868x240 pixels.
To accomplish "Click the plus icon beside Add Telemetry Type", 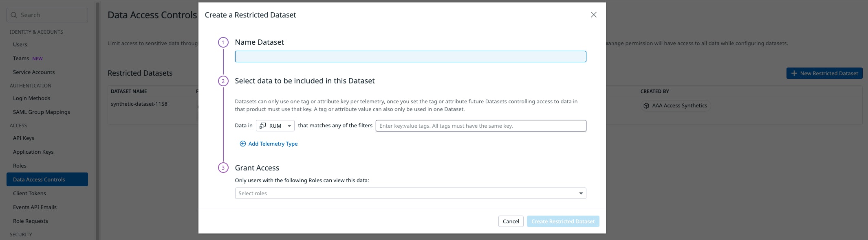I will 243,144.
